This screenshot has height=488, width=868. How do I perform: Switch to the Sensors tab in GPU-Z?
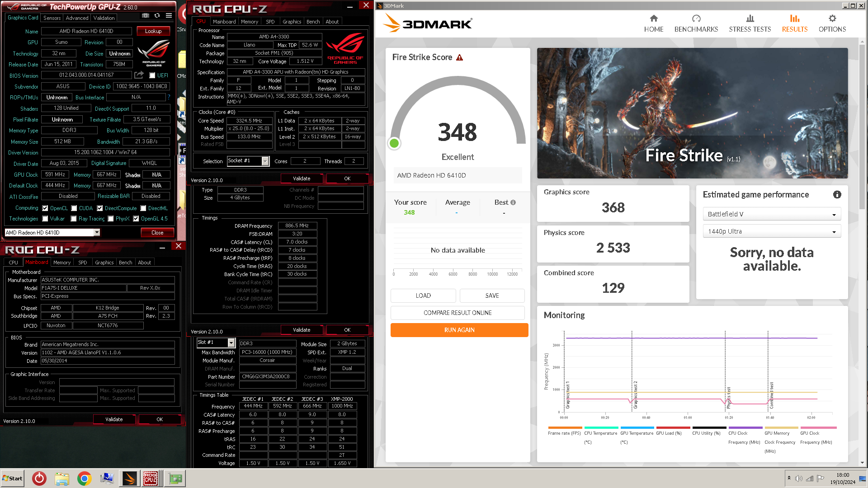point(52,18)
